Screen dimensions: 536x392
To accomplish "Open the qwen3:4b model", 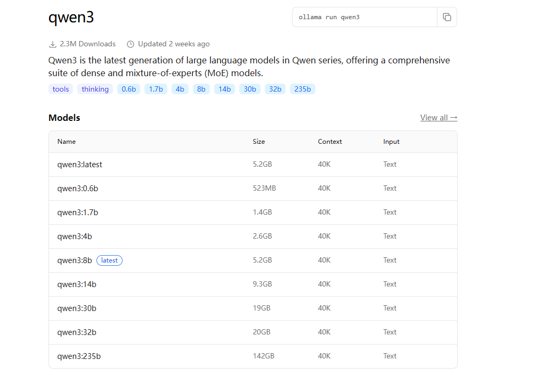I will click(75, 236).
